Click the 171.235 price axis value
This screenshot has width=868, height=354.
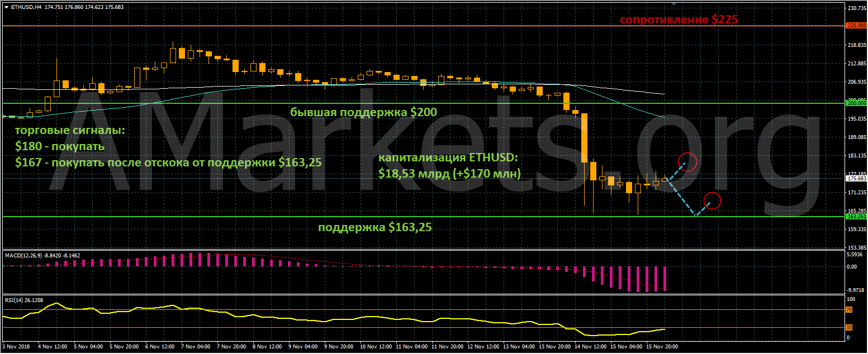coord(857,192)
